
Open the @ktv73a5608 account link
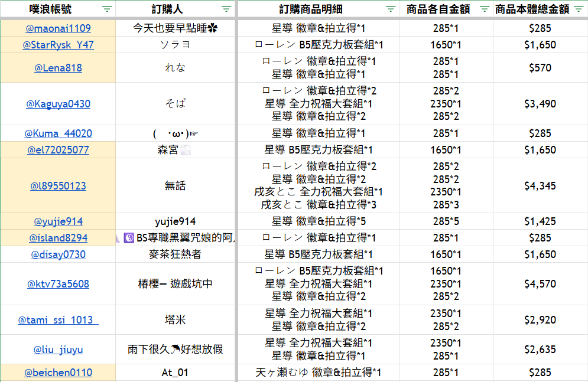pos(58,284)
